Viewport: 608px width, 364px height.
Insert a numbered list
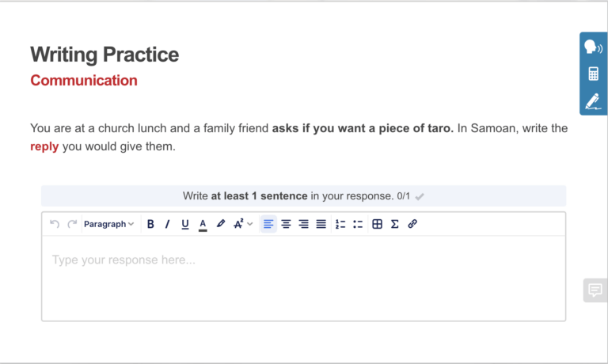coord(340,224)
